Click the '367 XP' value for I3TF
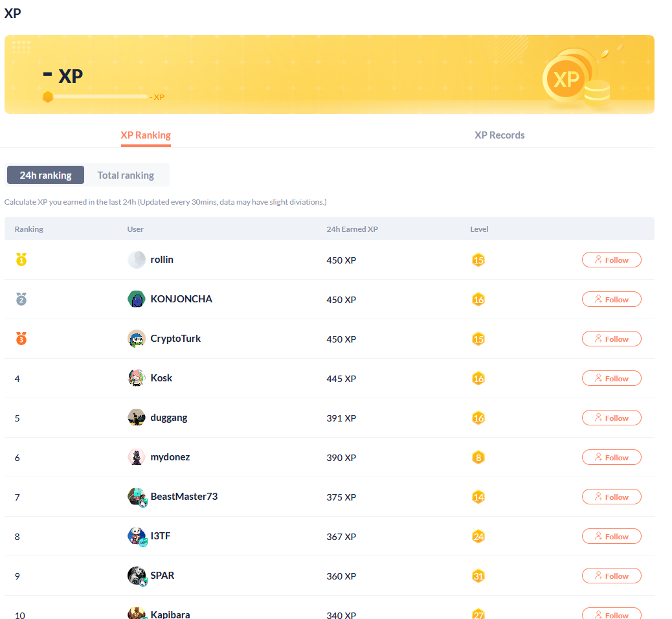Screen dimensions: 672x619 coord(341,536)
